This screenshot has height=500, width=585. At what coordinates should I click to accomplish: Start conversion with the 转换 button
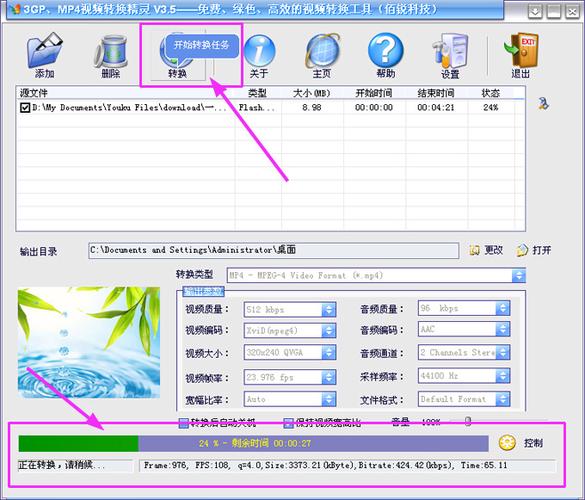(x=178, y=56)
